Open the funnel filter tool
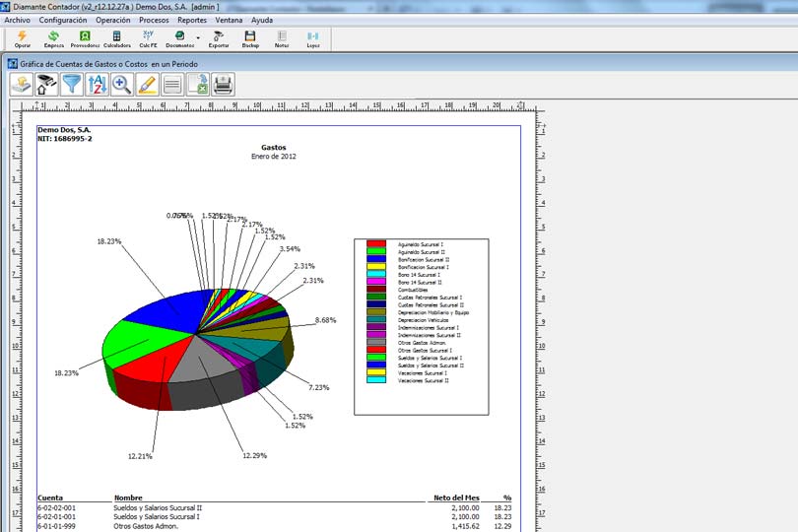Screen dimensions: 798x532 click(x=72, y=84)
